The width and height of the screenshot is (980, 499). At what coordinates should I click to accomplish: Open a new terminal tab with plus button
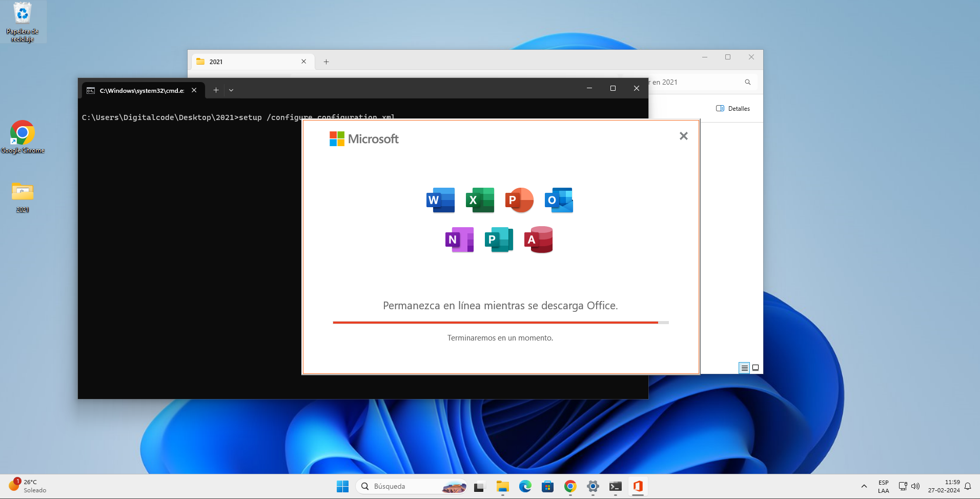[x=215, y=90]
